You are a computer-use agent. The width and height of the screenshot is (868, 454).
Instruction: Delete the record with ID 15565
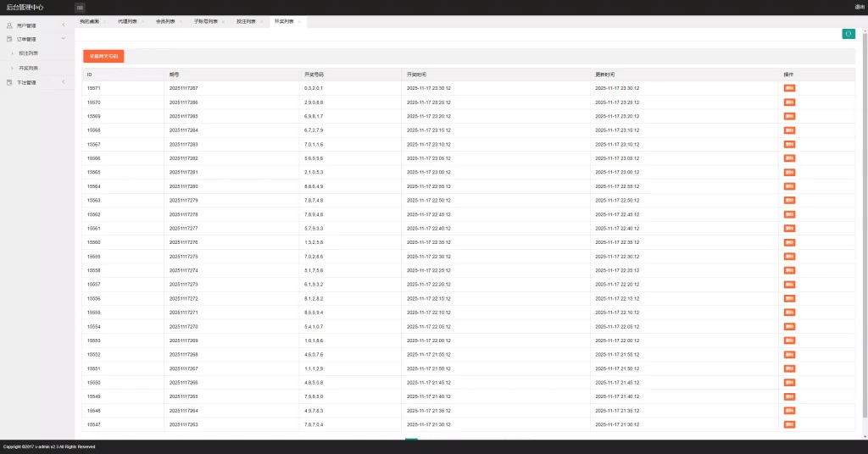coord(789,173)
